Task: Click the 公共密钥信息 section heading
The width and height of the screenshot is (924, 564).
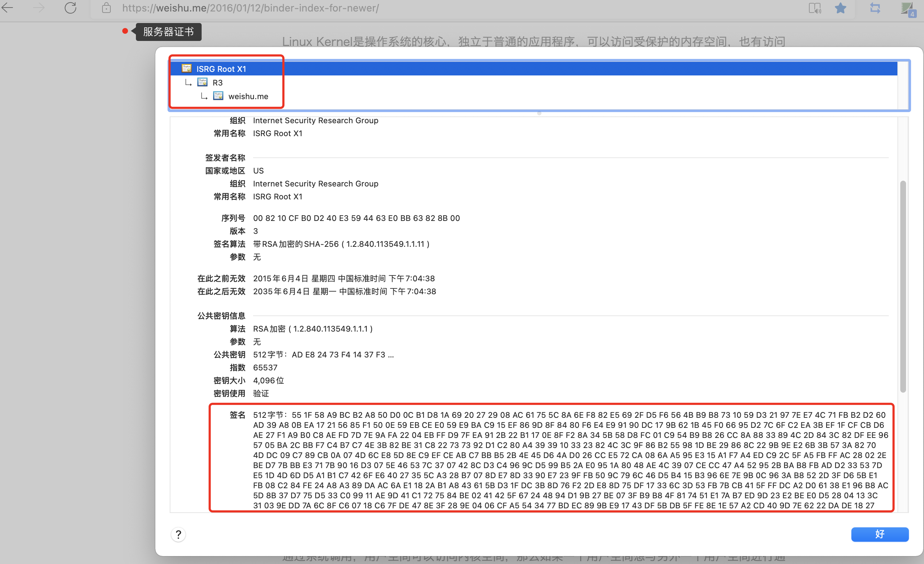Action: click(x=221, y=315)
